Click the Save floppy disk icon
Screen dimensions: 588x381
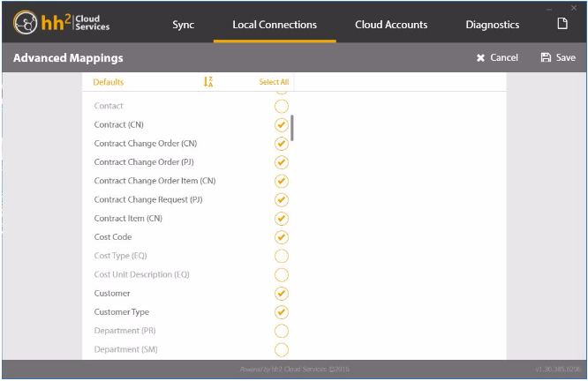(x=546, y=57)
